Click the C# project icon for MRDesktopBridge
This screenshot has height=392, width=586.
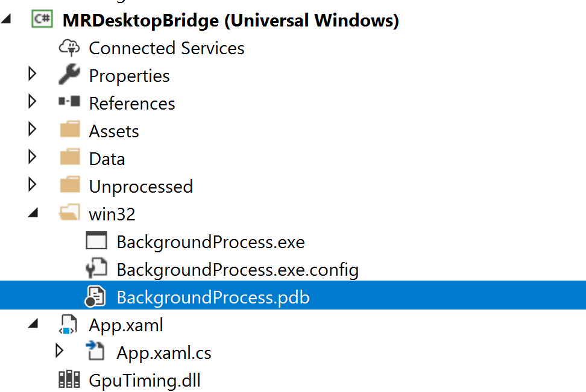tap(42, 20)
